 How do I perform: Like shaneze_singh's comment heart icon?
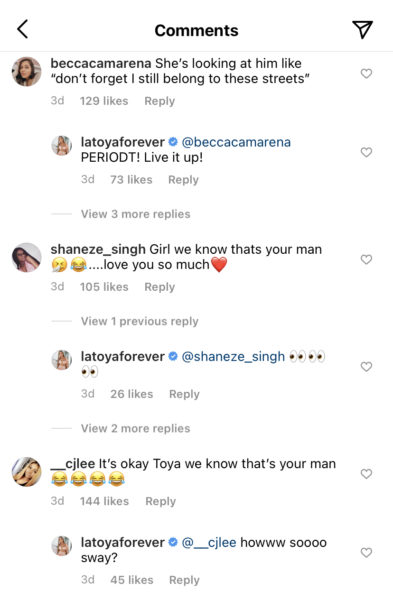pos(366,259)
